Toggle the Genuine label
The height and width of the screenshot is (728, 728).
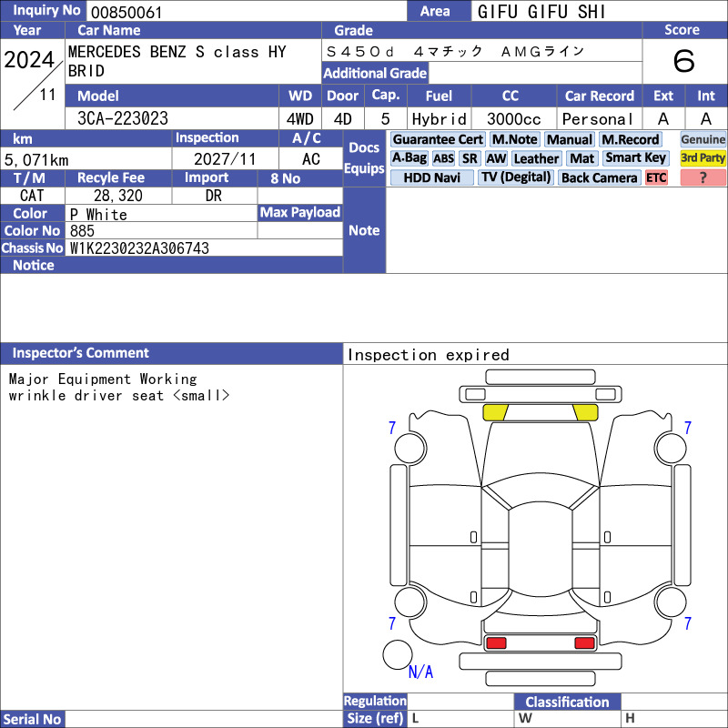(x=703, y=139)
